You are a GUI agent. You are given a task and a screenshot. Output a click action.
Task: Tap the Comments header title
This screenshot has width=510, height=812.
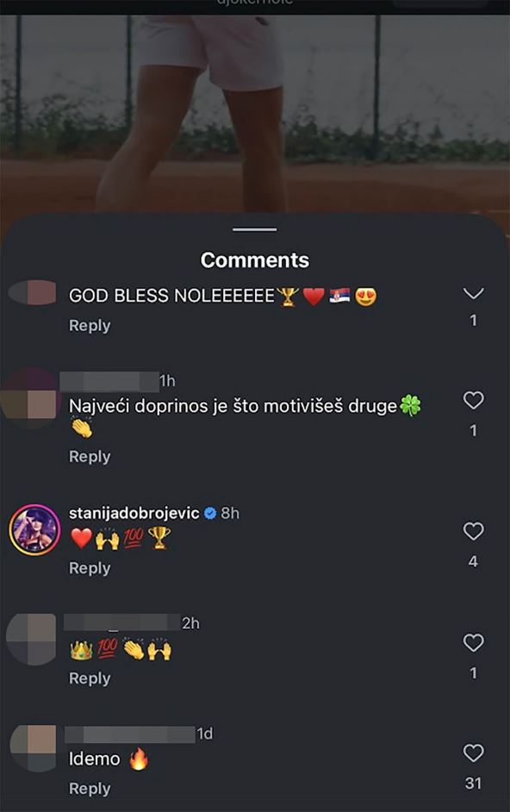254,259
